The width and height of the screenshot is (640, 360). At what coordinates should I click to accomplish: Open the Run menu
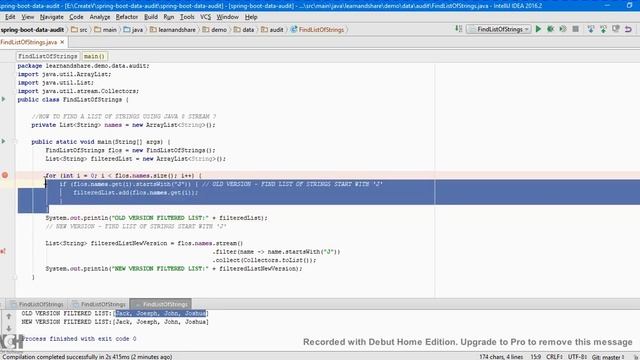click(x=168, y=17)
